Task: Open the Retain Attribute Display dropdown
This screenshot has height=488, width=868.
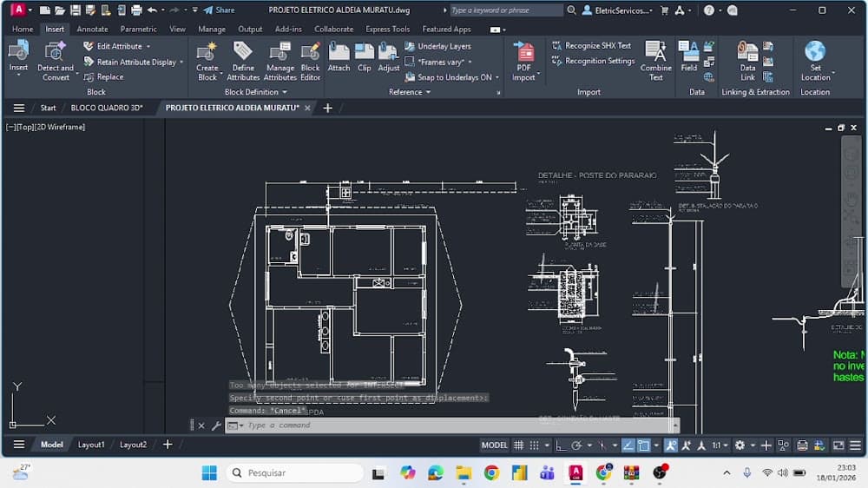Action: tap(181, 62)
